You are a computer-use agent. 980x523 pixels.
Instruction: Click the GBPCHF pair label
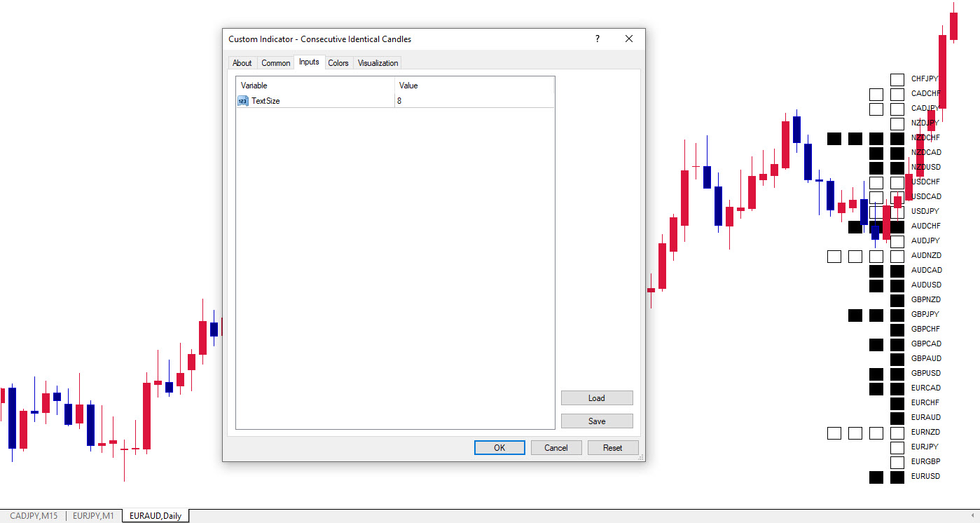coord(925,329)
